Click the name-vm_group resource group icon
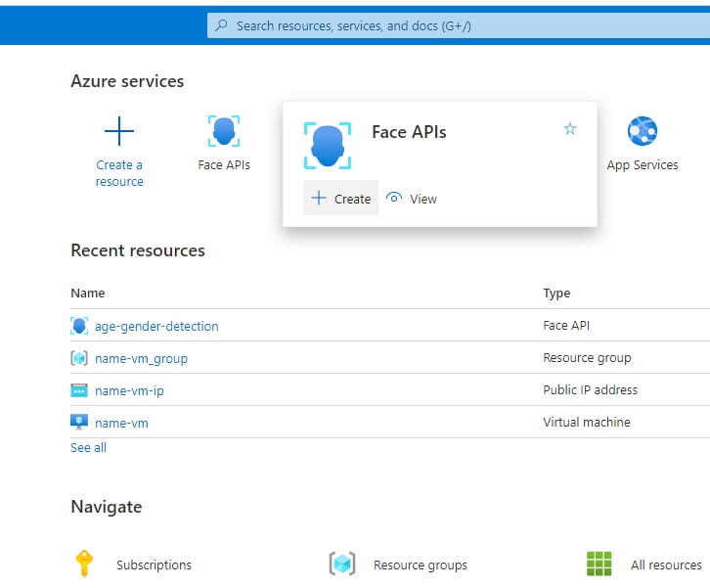710x588 pixels. pyautogui.click(x=79, y=358)
